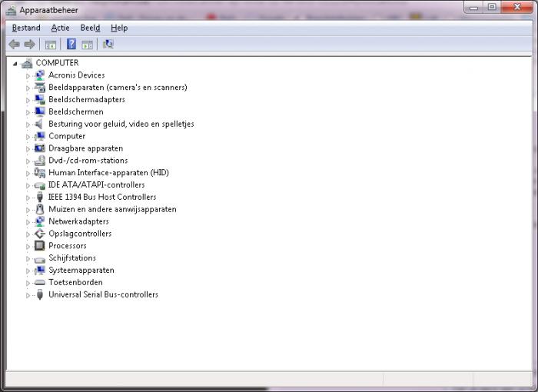
Task: Click the Dvd-/cd-rom-stations drive icon
Action: tap(40, 161)
